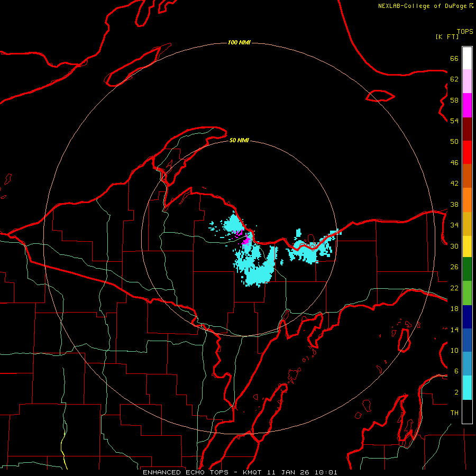Select the navy blue legend swatch
This screenshot has width=476, height=476.
pyautogui.click(x=467, y=317)
